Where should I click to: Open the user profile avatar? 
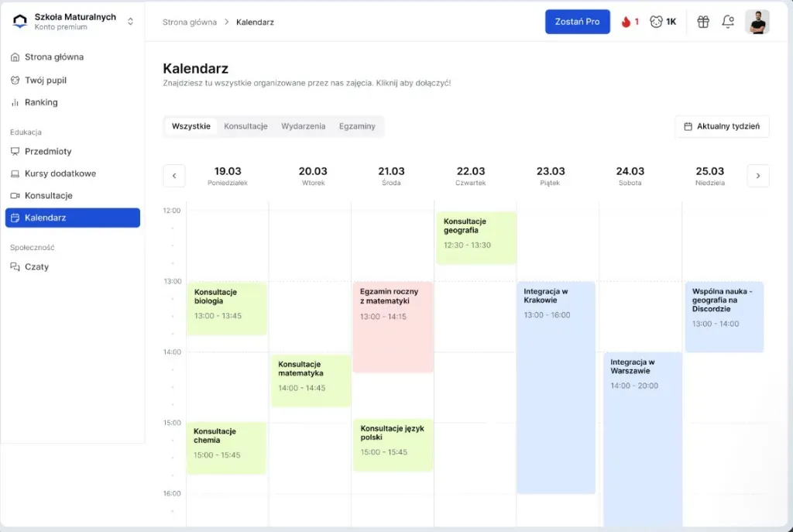tap(757, 22)
